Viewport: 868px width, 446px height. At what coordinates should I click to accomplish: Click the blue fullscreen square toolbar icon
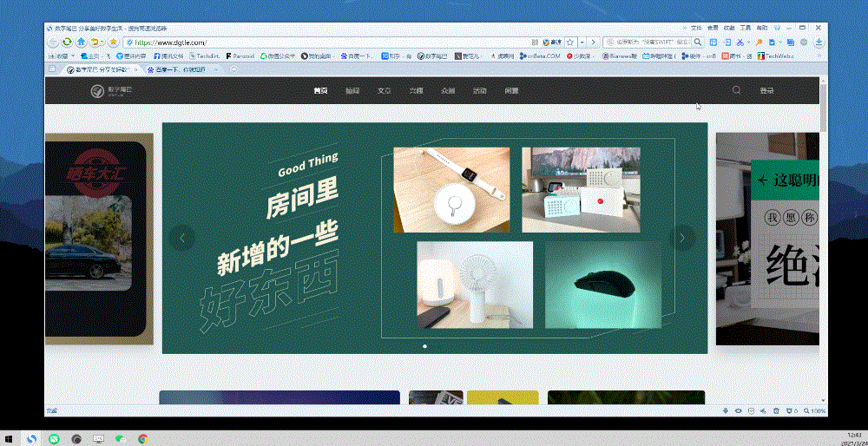[713, 42]
